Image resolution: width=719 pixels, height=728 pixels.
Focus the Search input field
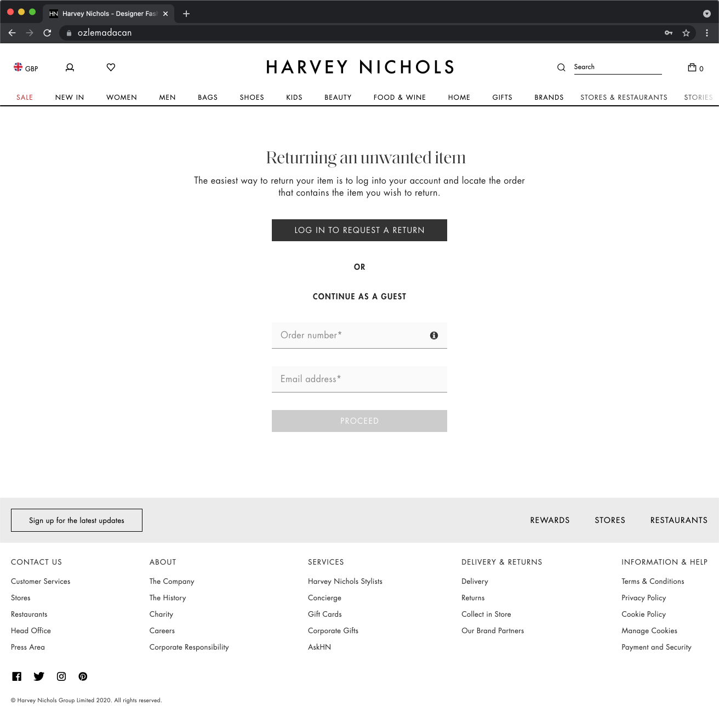[618, 67]
